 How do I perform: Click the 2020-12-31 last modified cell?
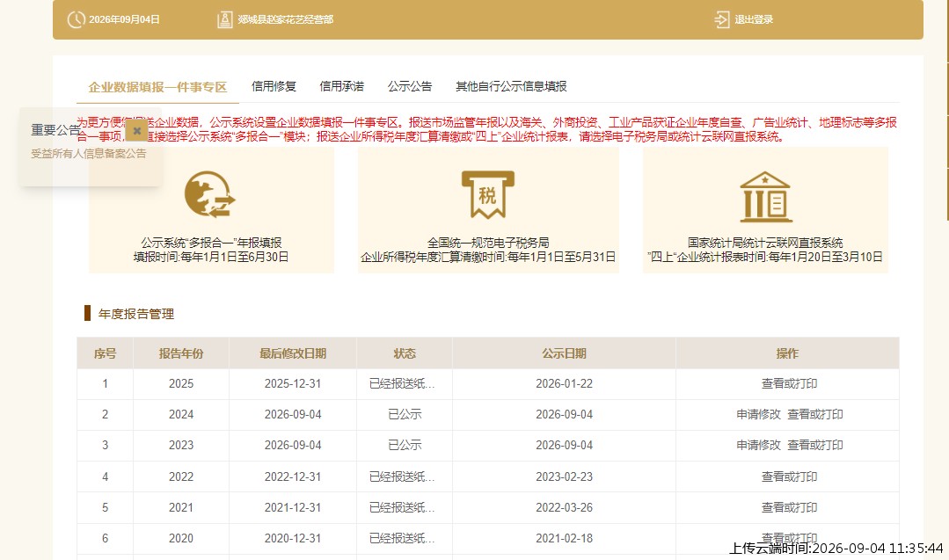(x=293, y=538)
